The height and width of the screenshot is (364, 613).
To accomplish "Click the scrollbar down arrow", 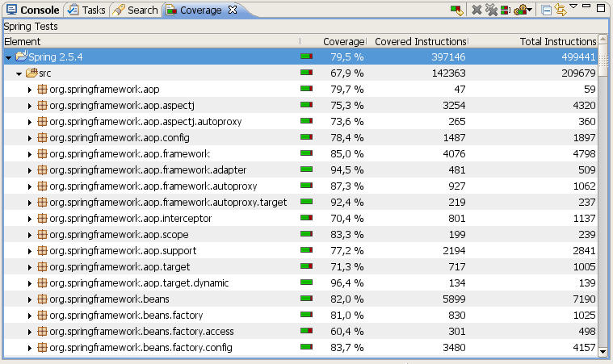I will point(603,351).
